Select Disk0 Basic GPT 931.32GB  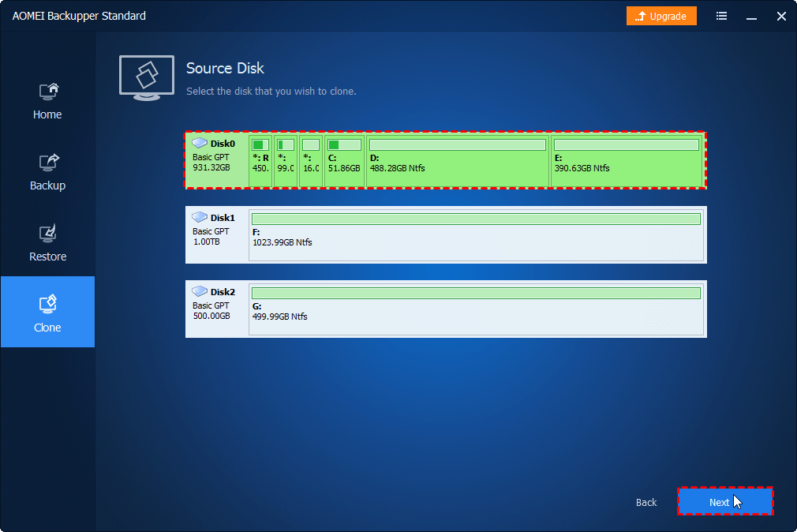446,160
